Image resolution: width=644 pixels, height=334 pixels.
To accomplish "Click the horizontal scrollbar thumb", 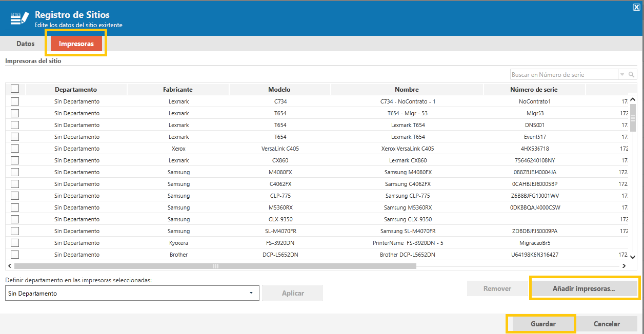I will [x=215, y=266].
